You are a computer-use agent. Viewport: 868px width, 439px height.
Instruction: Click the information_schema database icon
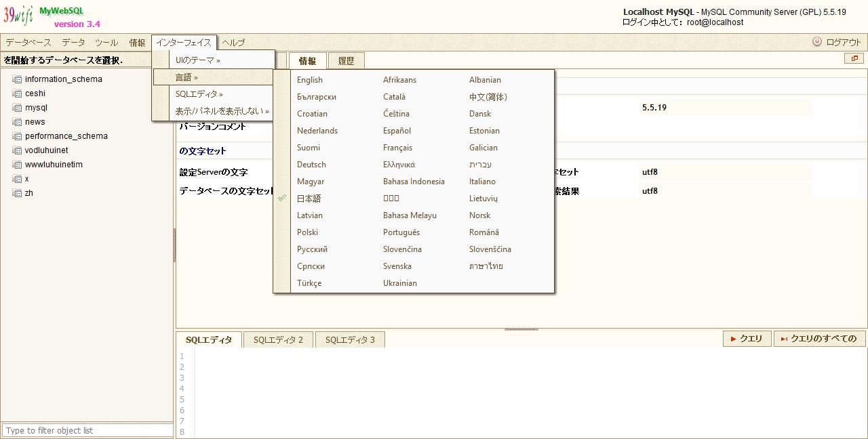[x=18, y=79]
